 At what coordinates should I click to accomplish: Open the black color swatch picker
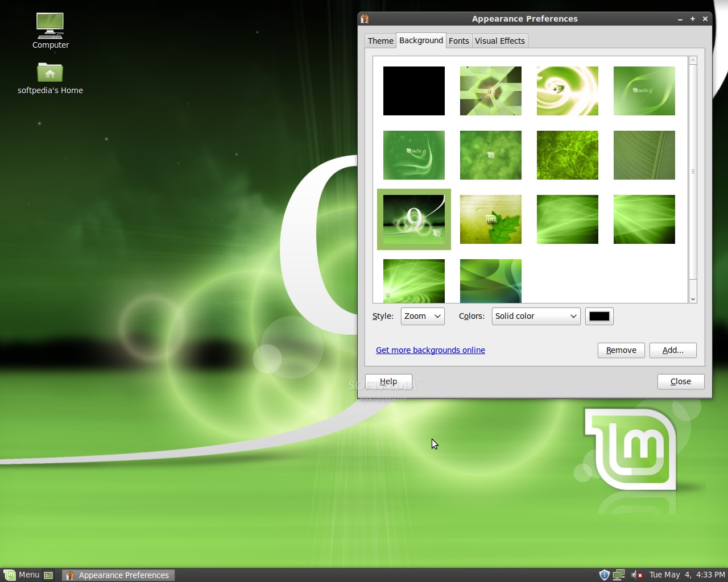pos(599,316)
